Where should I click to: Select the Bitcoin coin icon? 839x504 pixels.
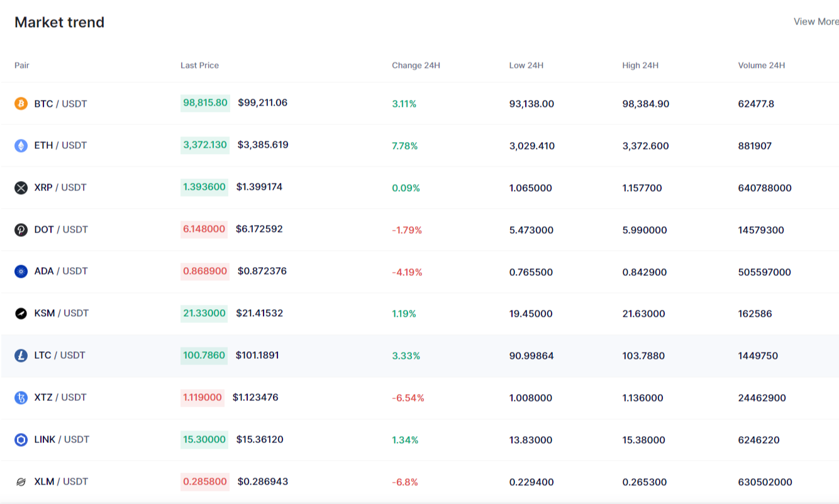(x=22, y=103)
